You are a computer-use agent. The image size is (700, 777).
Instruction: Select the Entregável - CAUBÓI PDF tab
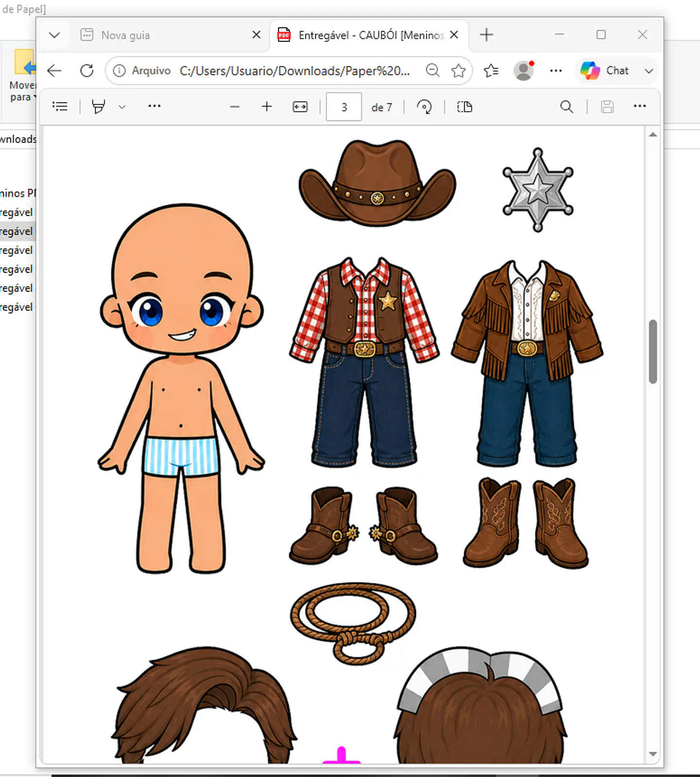click(x=368, y=35)
